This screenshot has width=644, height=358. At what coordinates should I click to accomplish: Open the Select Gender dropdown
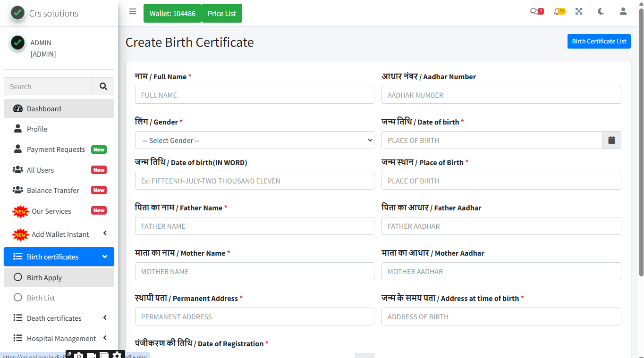click(254, 140)
